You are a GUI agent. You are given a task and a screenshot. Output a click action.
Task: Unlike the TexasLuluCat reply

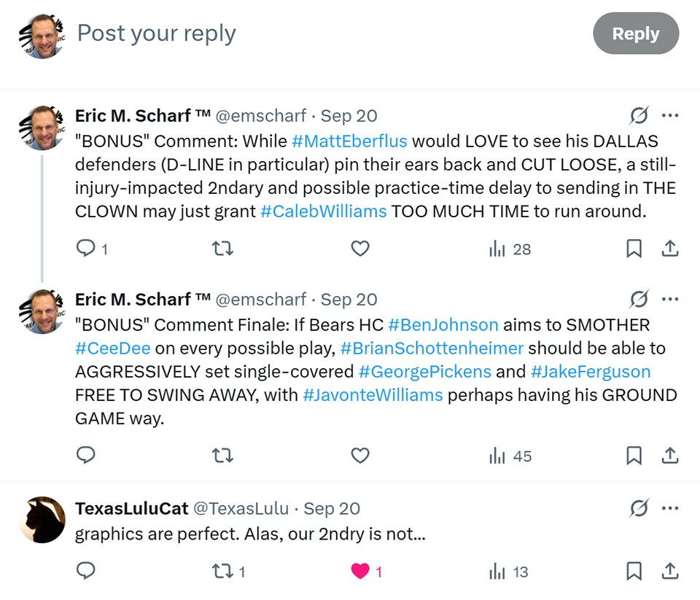point(360,572)
